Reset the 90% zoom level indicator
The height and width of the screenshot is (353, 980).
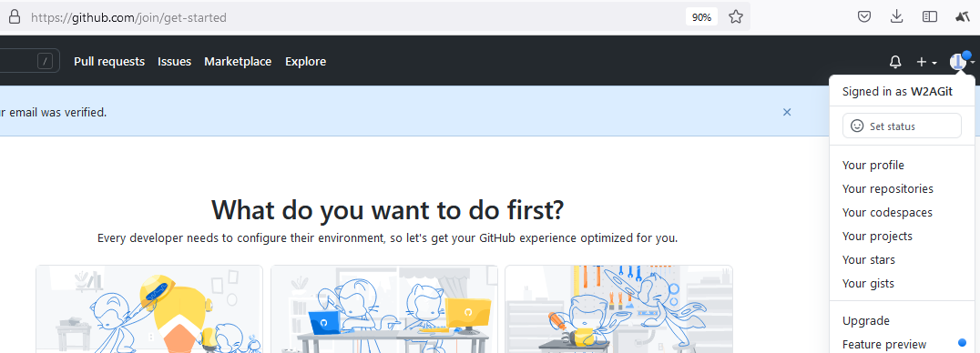[701, 17]
